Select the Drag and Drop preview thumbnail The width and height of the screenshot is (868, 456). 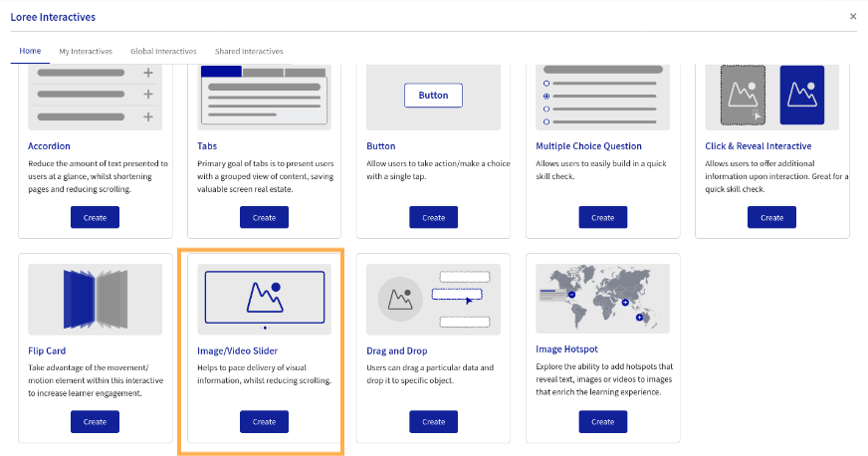tap(433, 300)
